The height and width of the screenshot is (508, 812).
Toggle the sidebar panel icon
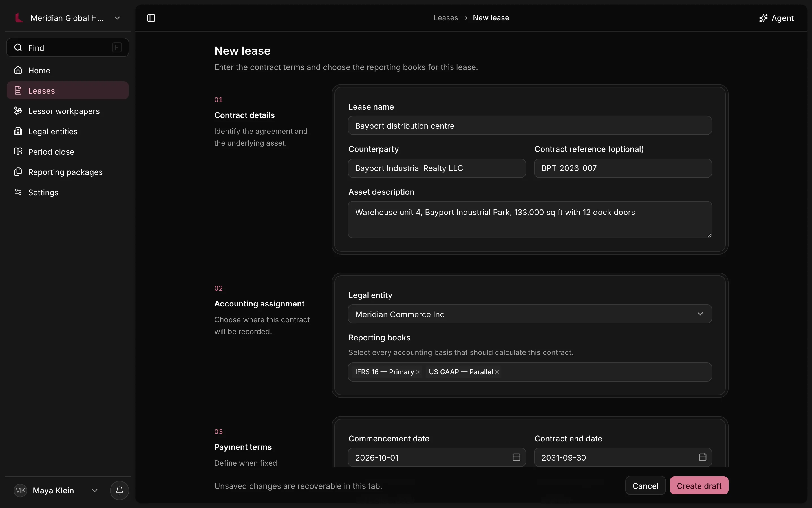[x=151, y=18]
